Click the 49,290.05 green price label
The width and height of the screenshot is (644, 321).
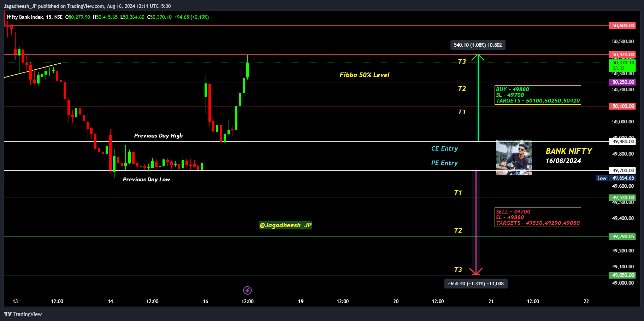pyautogui.click(x=622, y=237)
